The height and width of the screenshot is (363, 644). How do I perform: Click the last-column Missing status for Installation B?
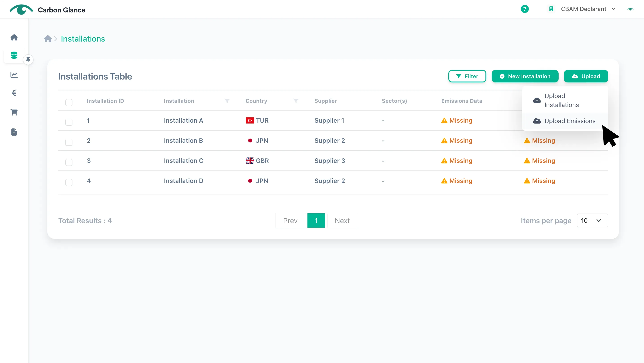pyautogui.click(x=539, y=141)
